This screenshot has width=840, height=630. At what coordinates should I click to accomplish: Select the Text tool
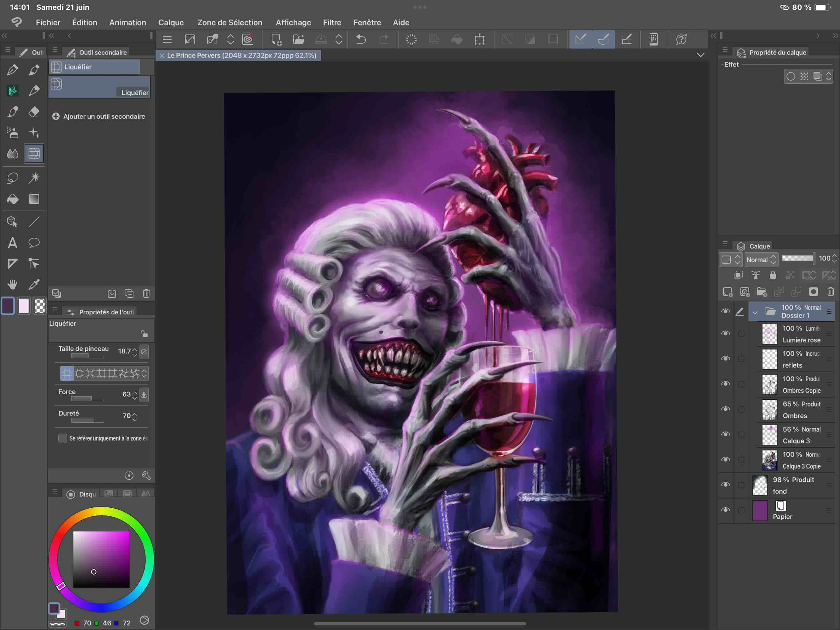(x=12, y=242)
